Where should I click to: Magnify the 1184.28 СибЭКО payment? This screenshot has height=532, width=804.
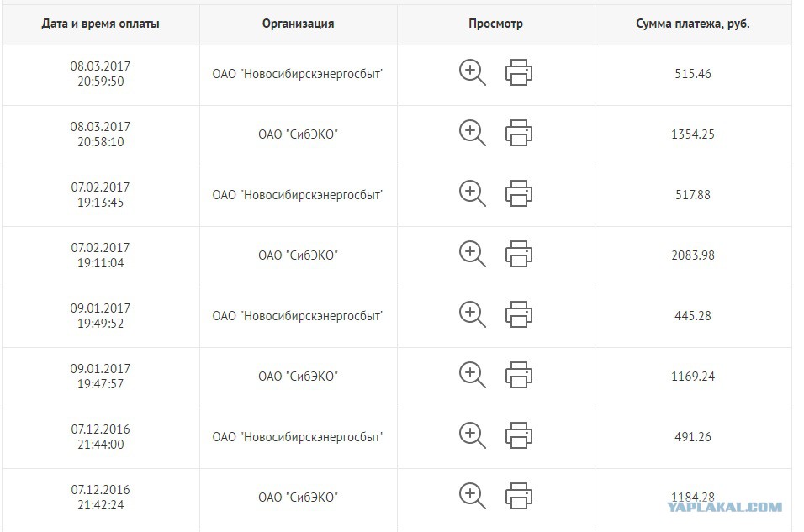pyautogui.click(x=473, y=496)
